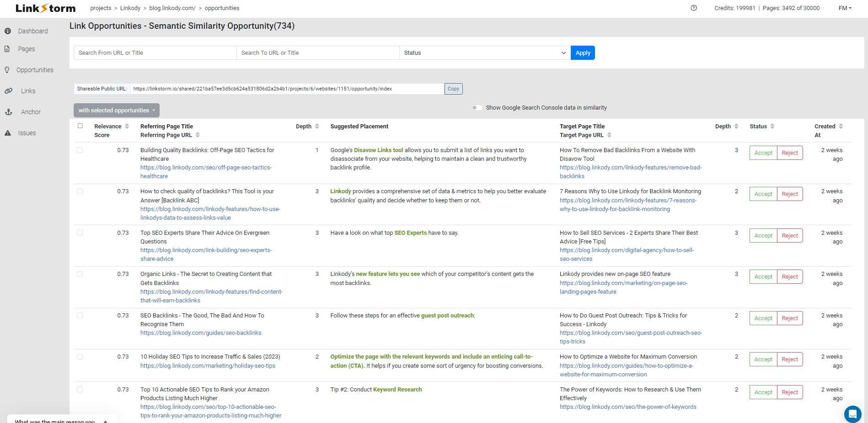Open the help icon in the top bar
The width and height of the screenshot is (868, 423).
coord(694,8)
